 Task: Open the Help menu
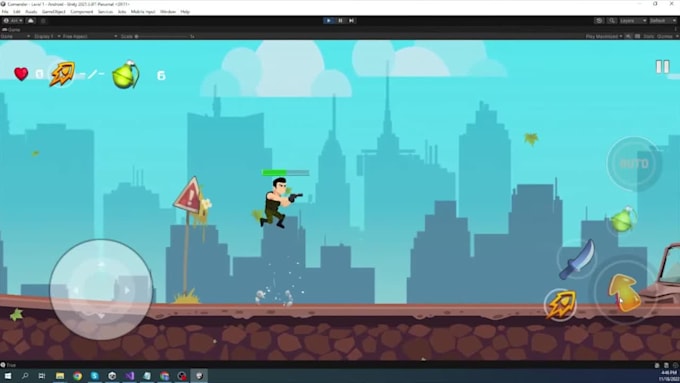[185, 12]
